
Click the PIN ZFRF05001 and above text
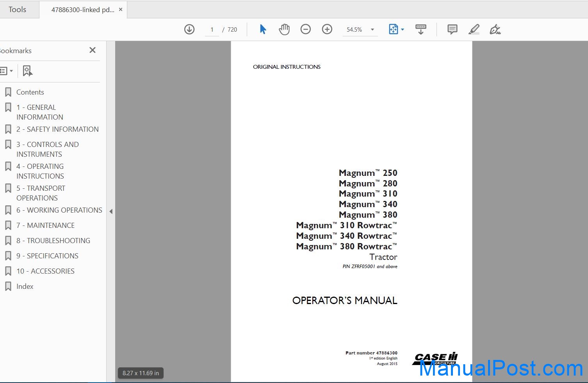point(370,267)
